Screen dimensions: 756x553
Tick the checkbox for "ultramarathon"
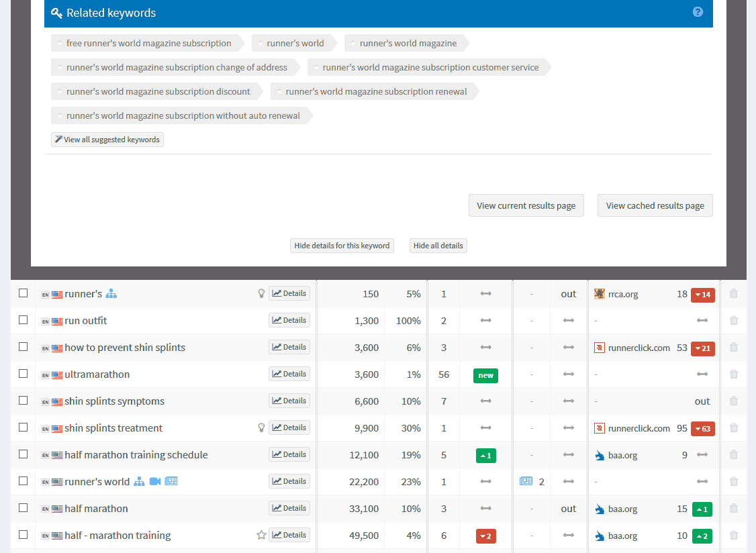(23, 374)
